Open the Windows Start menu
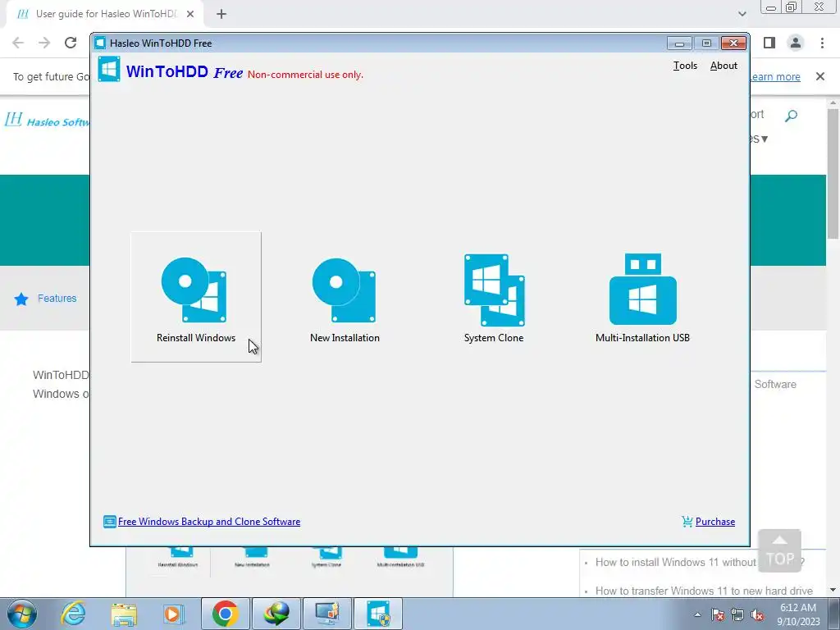840x630 pixels. (22, 614)
